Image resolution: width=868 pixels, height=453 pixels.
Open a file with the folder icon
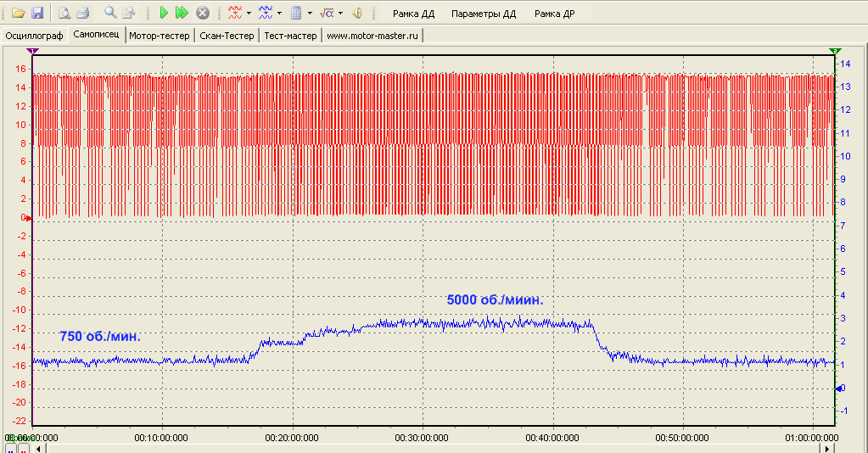[19, 13]
